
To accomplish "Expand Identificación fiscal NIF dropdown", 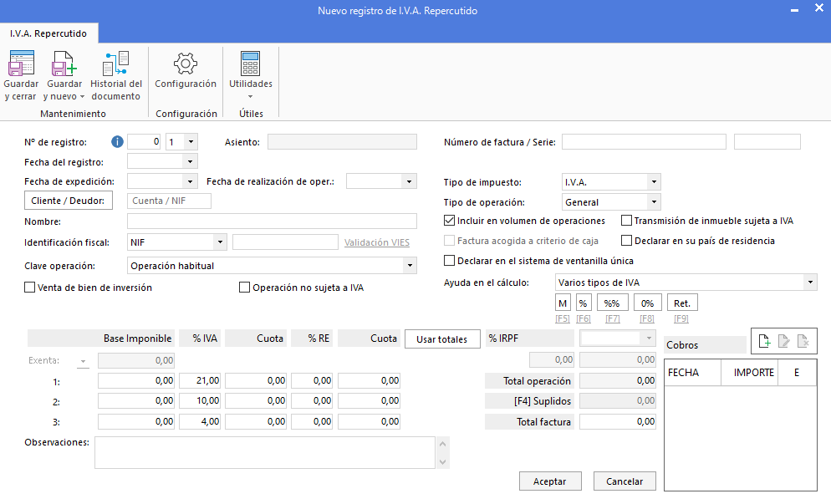I will tap(220, 242).
